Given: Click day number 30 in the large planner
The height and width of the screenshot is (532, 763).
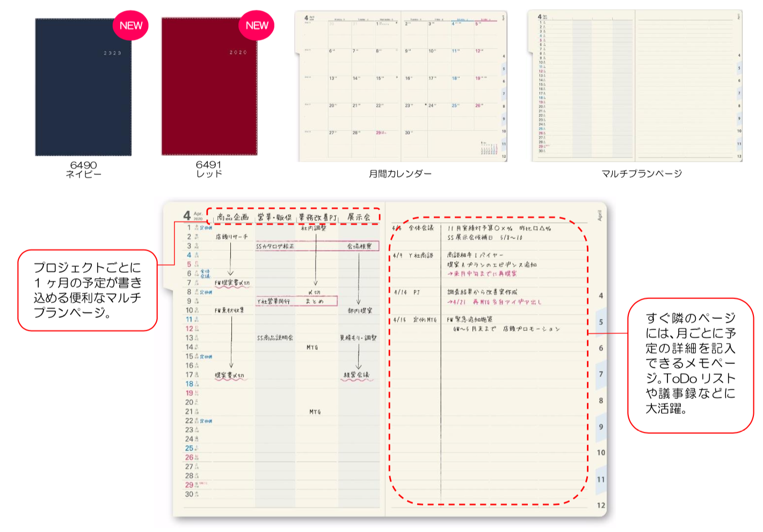Looking at the screenshot, I should click(x=189, y=494).
